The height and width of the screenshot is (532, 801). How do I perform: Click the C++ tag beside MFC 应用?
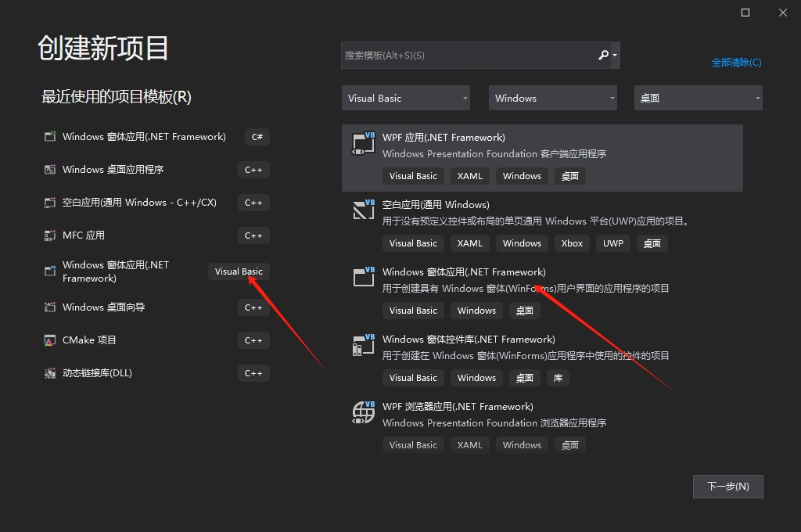click(x=253, y=235)
